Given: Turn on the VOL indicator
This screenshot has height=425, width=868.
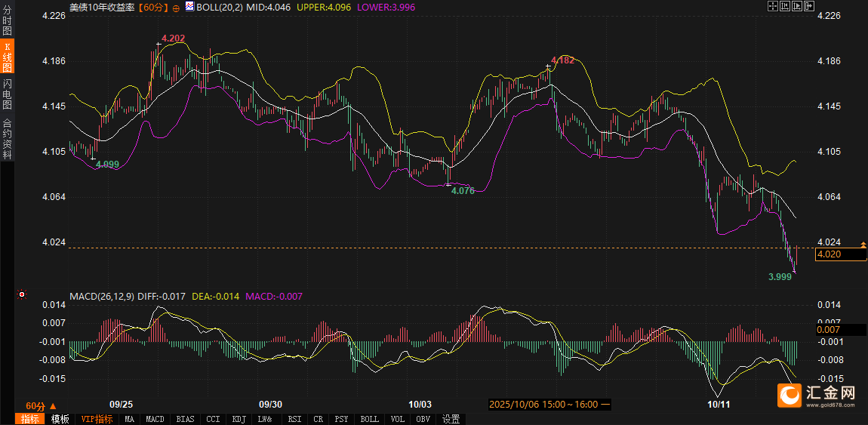Looking at the screenshot, I should [397, 419].
